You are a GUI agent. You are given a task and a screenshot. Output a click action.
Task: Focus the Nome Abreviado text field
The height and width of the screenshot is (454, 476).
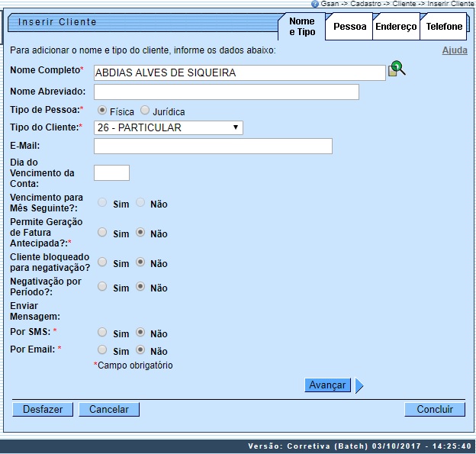pos(226,92)
